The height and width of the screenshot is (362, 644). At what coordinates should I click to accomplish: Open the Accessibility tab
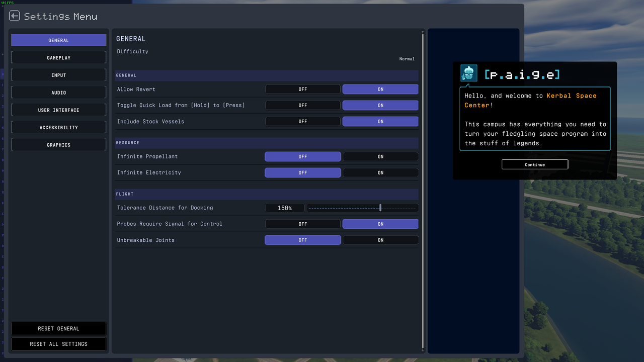pyautogui.click(x=59, y=128)
